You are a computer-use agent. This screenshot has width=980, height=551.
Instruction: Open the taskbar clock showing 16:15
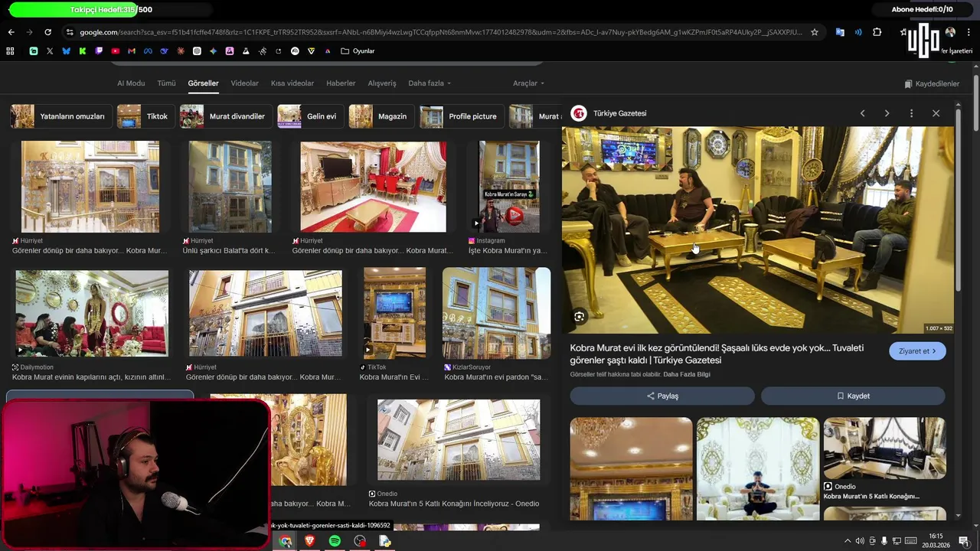tap(936, 541)
